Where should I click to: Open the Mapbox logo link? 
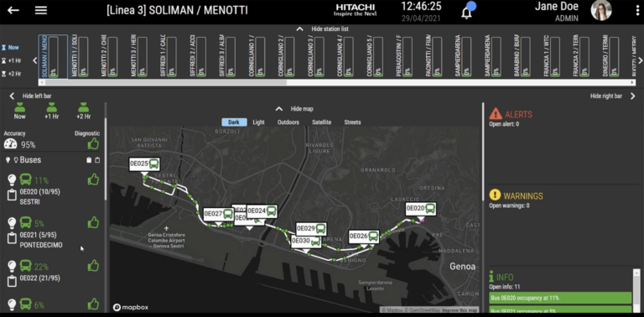click(131, 307)
